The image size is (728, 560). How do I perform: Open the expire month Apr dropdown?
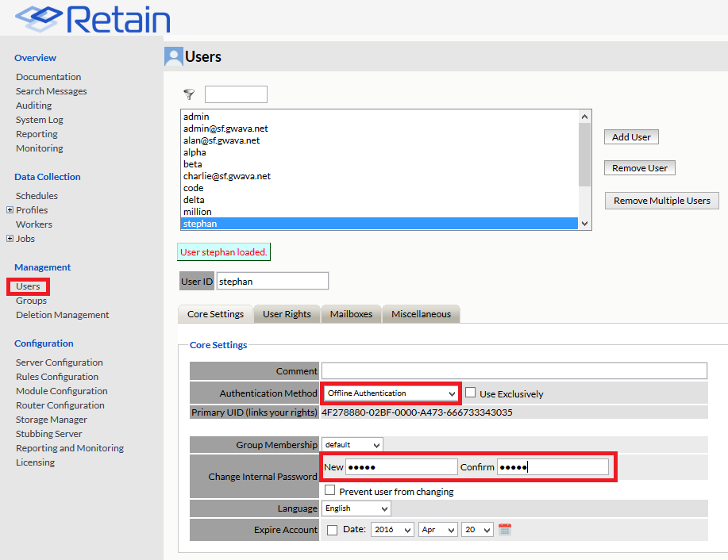click(437, 529)
